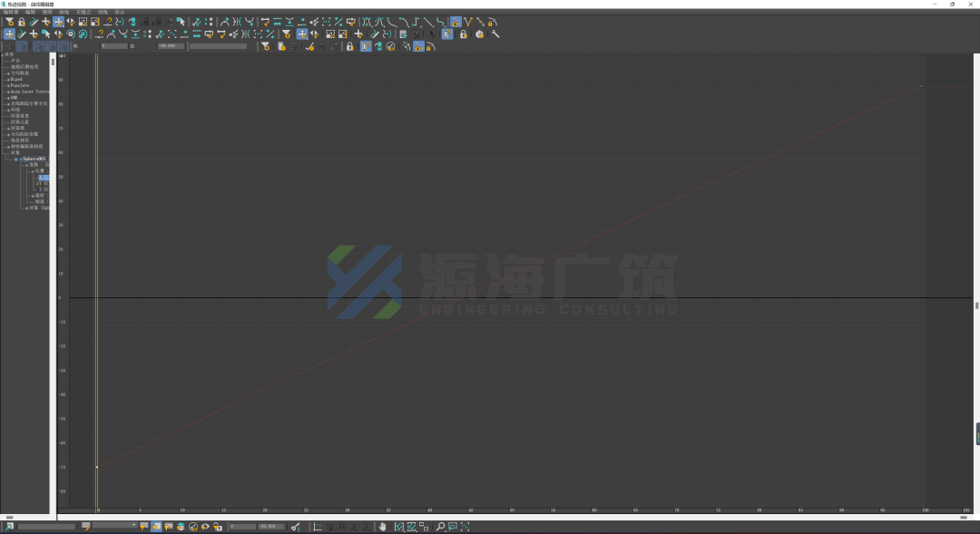
Task: Click the key-with-number icon in status bar
Action: pos(296,527)
